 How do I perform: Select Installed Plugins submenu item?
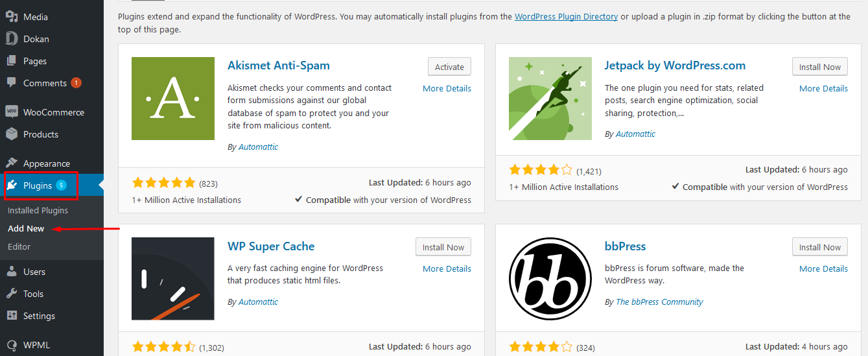coord(38,210)
